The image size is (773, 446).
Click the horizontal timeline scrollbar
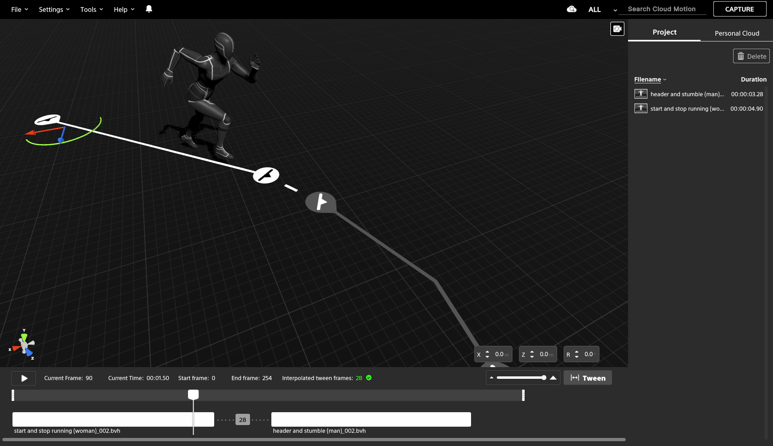[315, 439]
